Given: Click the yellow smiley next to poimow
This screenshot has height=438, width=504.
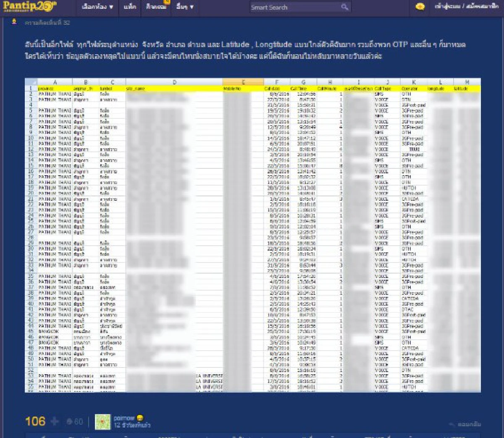Looking at the screenshot, I should pyautogui.click(x=140, y=418).
